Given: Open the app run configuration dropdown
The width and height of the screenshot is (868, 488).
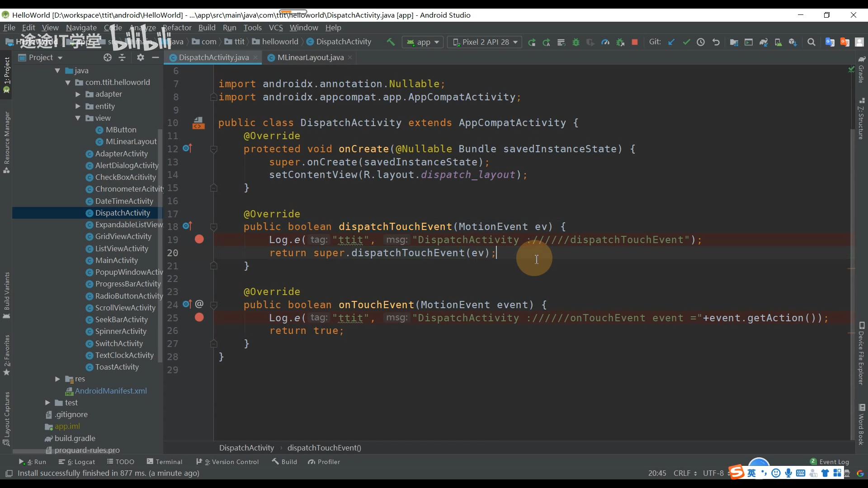Looking at the screenshot, I should [423, 42].
